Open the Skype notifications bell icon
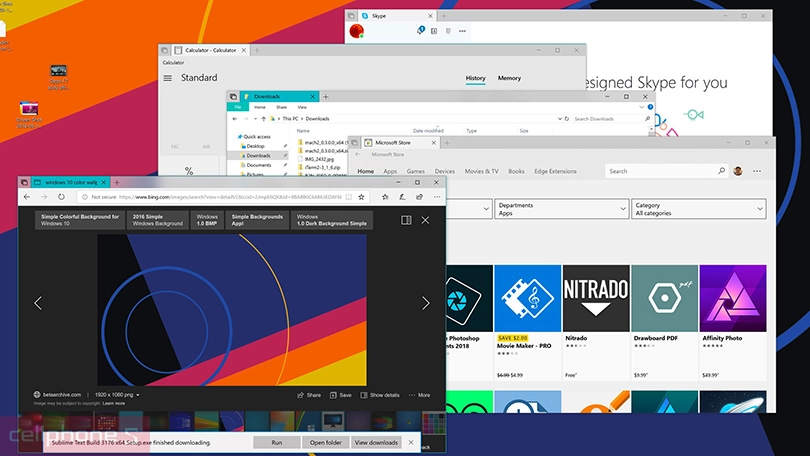This screenshot has width=810, height=456. tap(420, 31)
